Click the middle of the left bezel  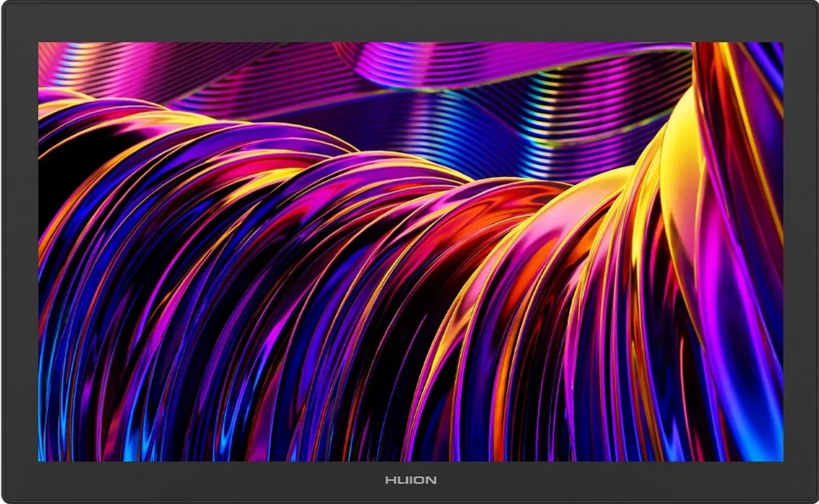coord(20,253)
